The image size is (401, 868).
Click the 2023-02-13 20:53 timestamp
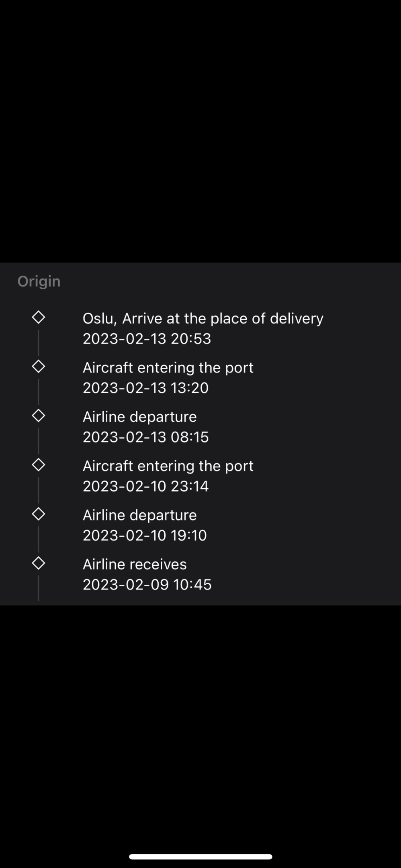coord(147,339)
